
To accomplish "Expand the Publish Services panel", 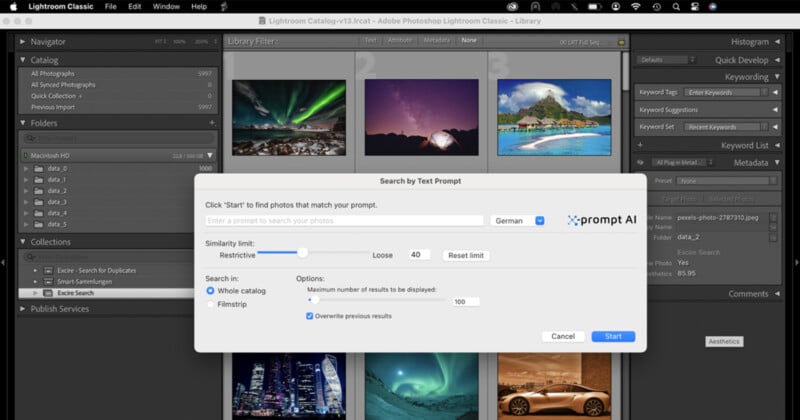I will click(x=22, y=308).
